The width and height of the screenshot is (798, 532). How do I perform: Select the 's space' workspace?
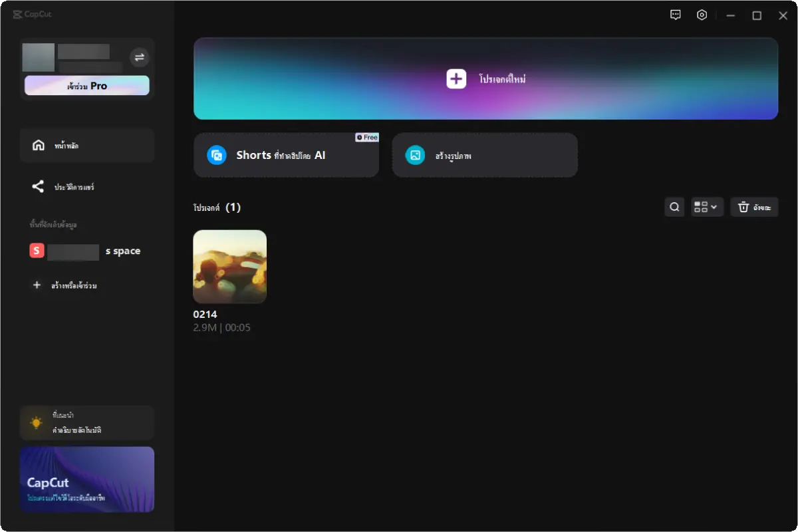[x=87, y=251]
